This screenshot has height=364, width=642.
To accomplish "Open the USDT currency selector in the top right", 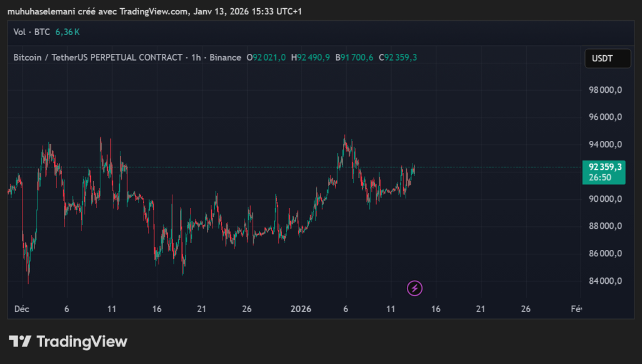I will click(607, 58).
